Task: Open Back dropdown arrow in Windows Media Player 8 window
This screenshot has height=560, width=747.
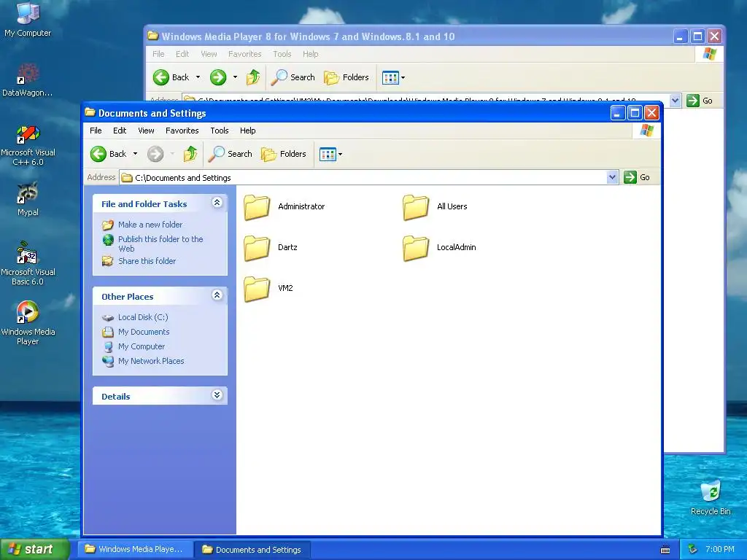Action: [x=198, y=77]
